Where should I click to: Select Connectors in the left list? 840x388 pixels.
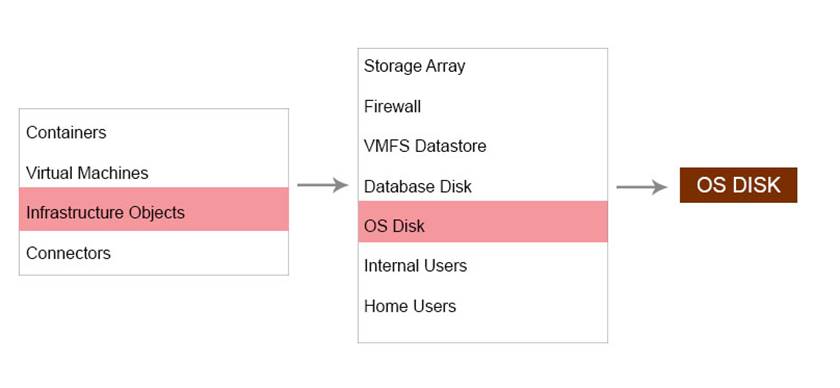pyautogui.click(x=154, y=252)
